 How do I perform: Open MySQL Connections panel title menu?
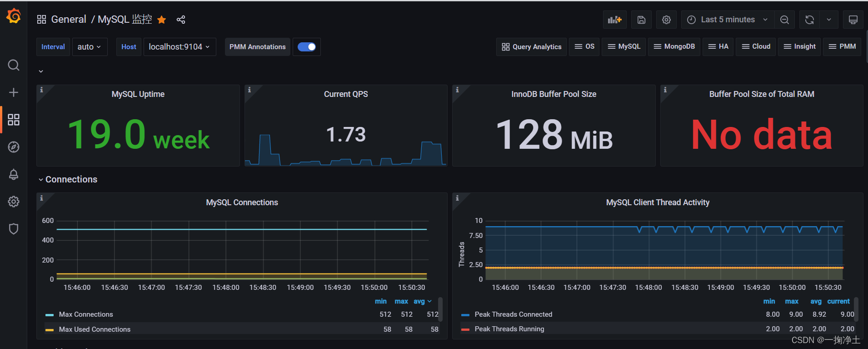coord(242,202)
